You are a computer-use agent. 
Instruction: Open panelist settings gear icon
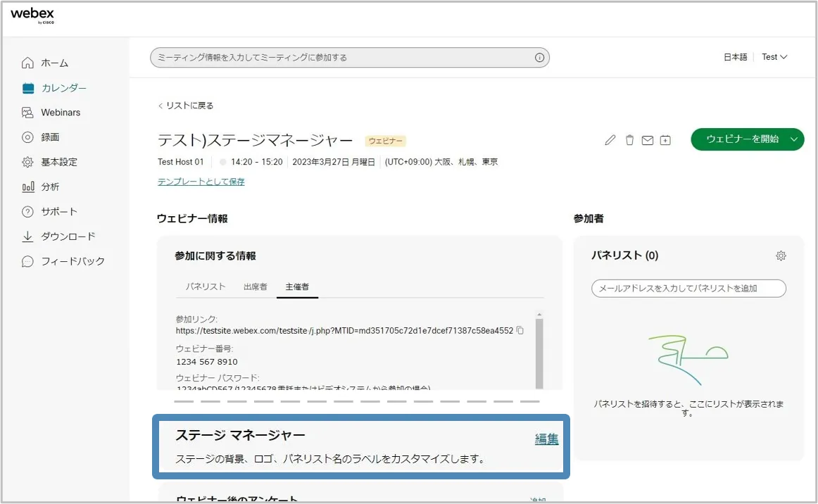pyautogui.click(x=781, y=256)
